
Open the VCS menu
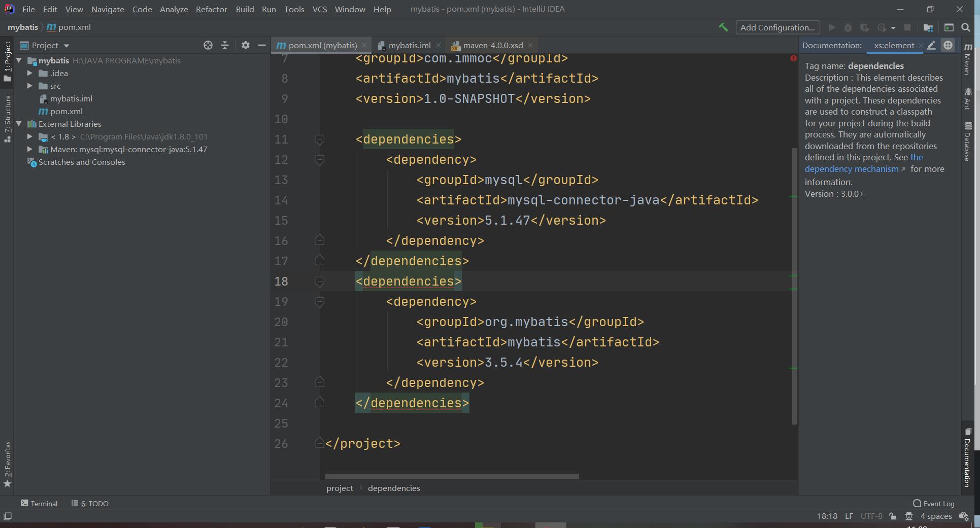pos(320,9)
